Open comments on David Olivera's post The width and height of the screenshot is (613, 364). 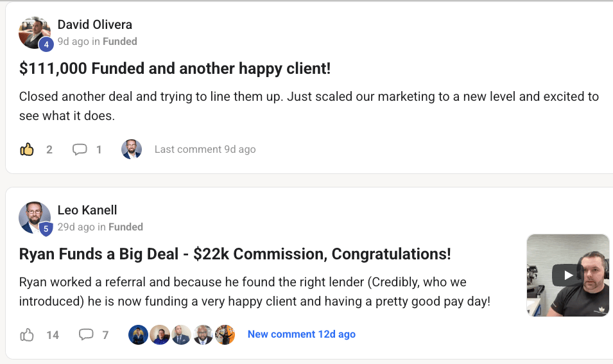[x=80, y=150]
